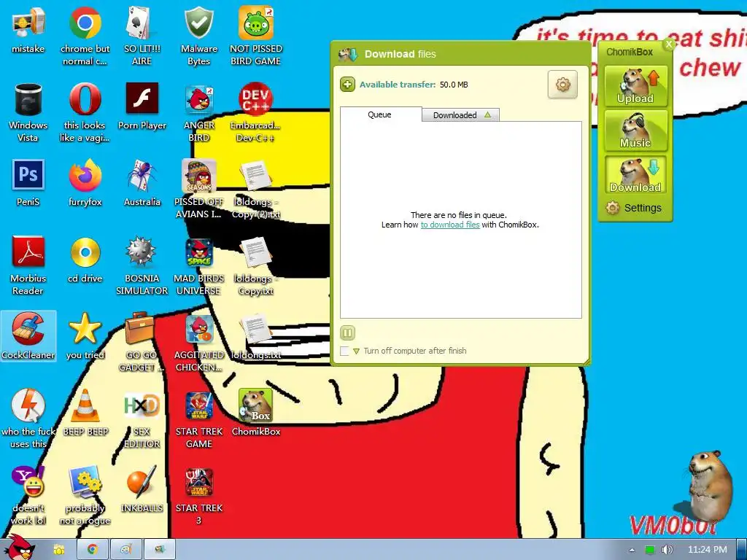Select 'who the fuck uses this' icon
The height and width of the screenshot is (560, 747).
(x=28, y=419)
